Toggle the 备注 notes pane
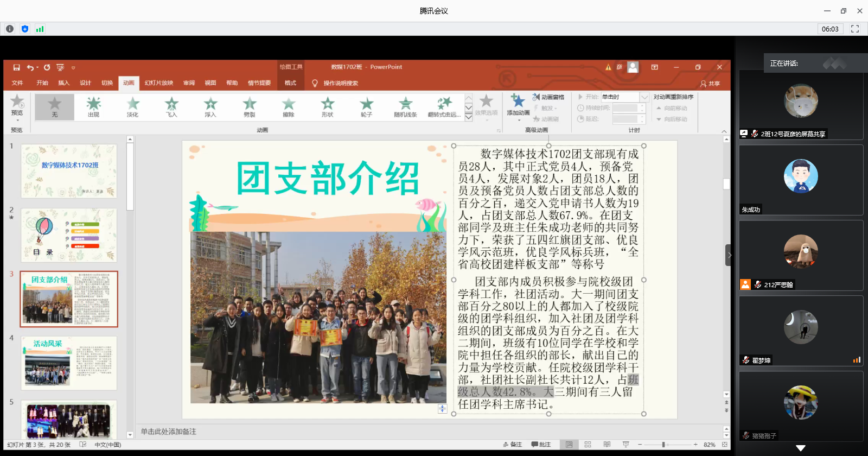The image size is (868, 456). 512,445
